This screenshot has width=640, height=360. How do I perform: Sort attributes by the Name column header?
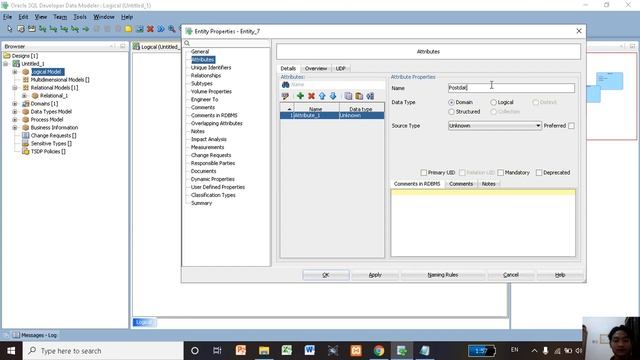[316, 109]
